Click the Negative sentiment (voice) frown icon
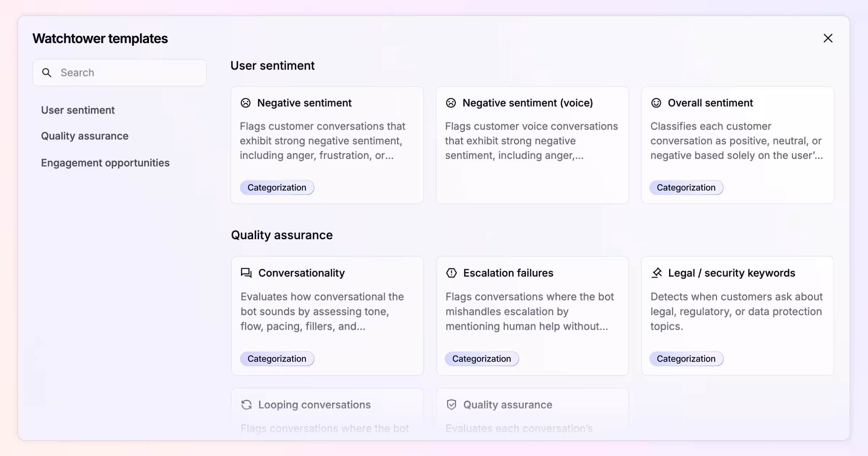 [x=451, y=103]
